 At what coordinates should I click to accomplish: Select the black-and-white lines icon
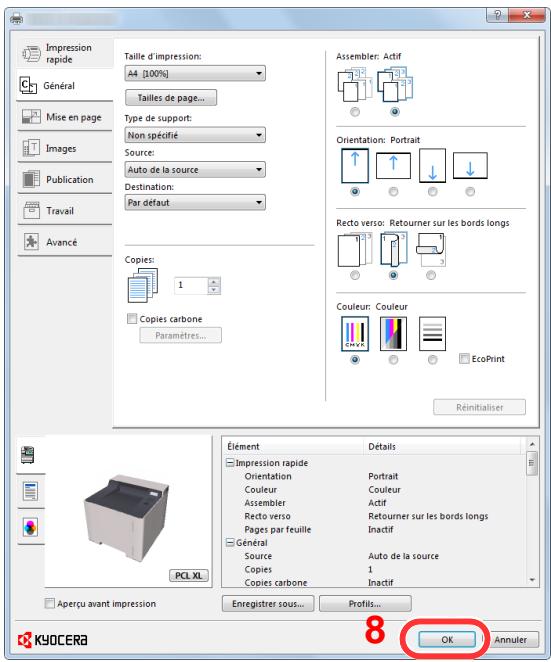(x=432, y=334)
